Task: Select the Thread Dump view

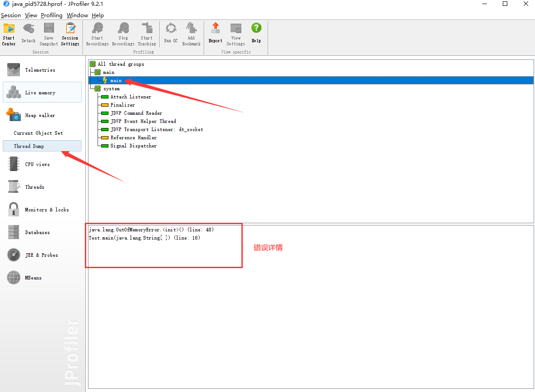Action: [42, 146]
